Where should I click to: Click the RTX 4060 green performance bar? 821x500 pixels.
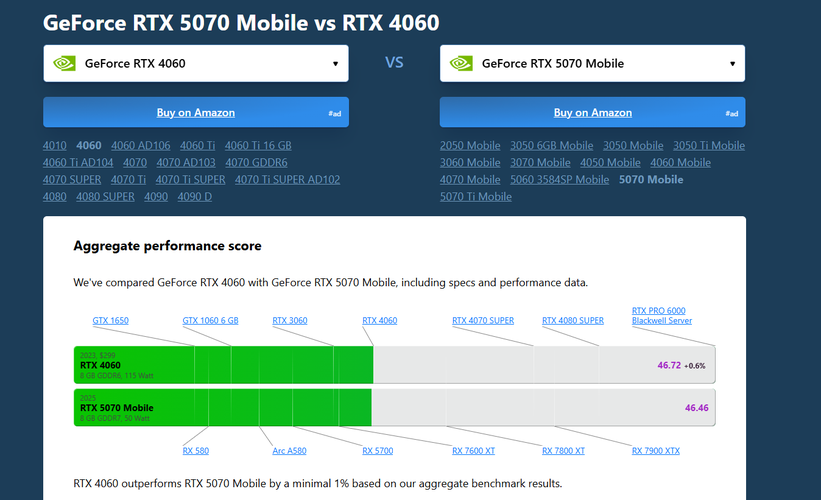coord(224,365)
